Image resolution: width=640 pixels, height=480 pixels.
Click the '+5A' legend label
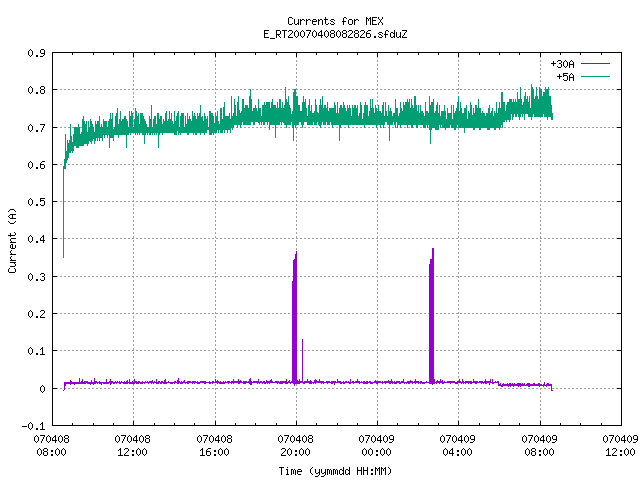565,77
